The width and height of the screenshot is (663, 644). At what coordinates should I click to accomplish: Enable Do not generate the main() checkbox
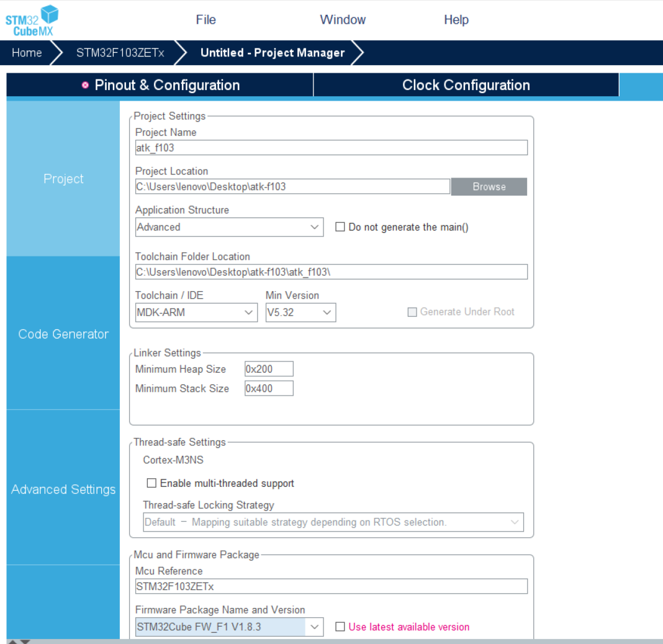tap(340, 227)
